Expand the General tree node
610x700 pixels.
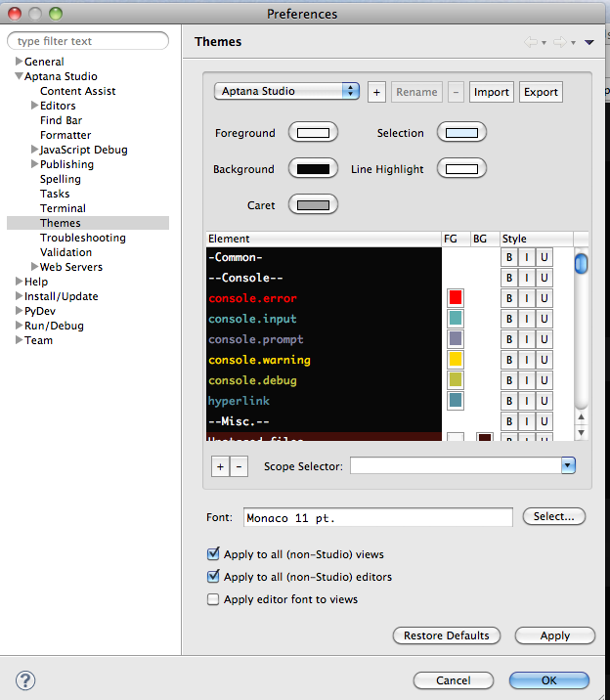coord(19,62)
